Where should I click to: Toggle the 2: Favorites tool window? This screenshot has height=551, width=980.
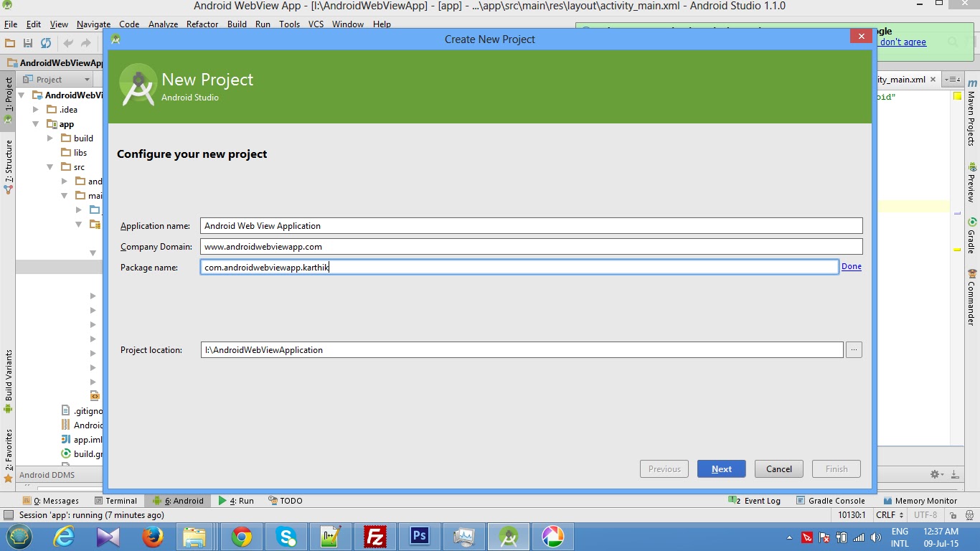pyautogui.click(x=9, y=448)
